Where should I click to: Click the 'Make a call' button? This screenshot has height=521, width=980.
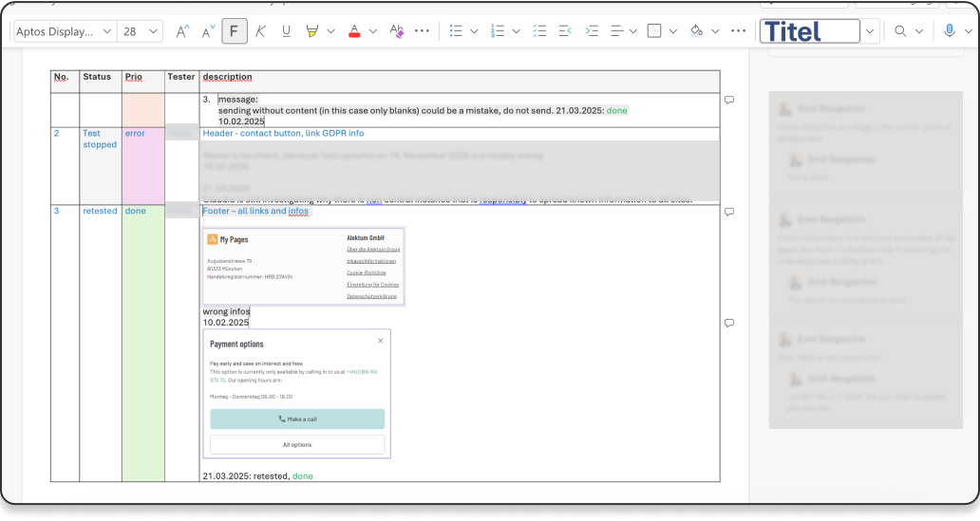[x=297, y=419]
